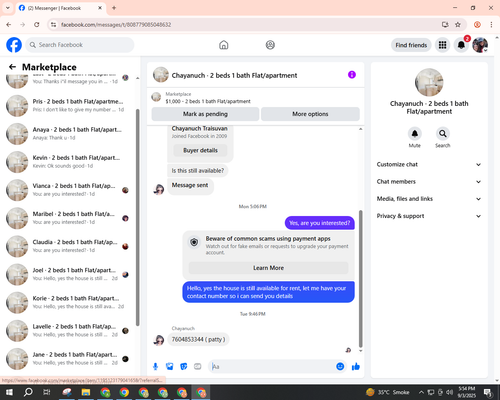
Task: Open conversation information purple icon
Action: [x=352, y=75]
